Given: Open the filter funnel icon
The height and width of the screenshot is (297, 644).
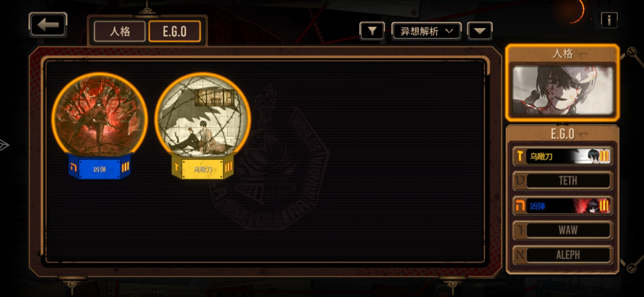Looking at the screenshot, I should tap(372, 31).
